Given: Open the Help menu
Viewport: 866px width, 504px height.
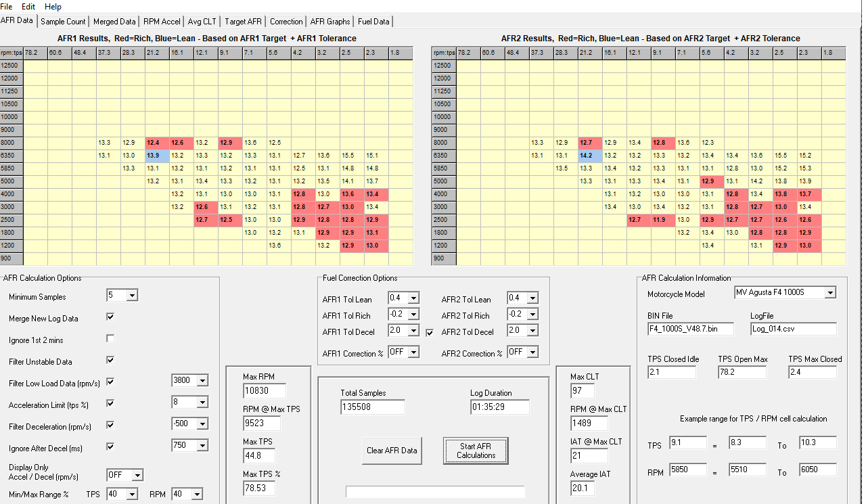Looking at the screenshot, I should coord(53,6).
